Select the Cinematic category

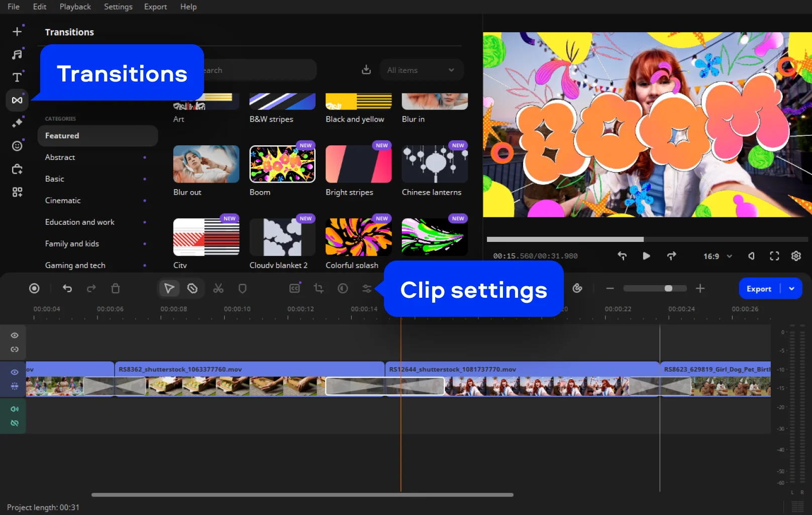63,201
